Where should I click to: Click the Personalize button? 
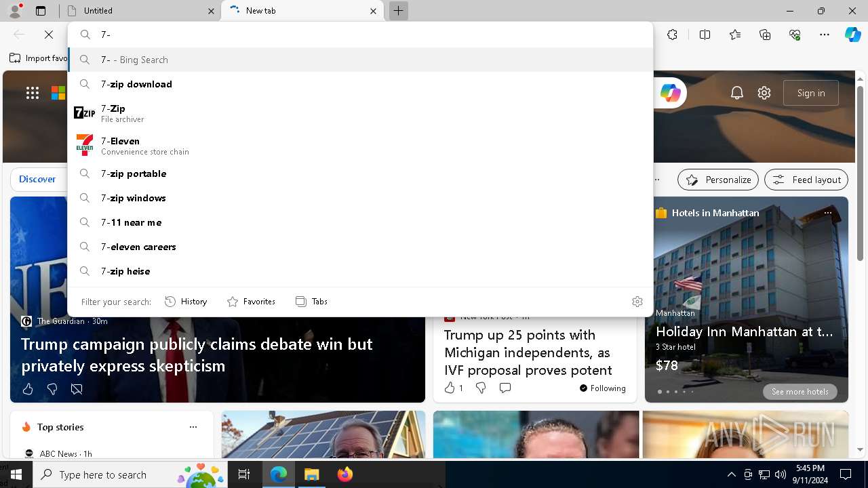click(x=718, y=180)
